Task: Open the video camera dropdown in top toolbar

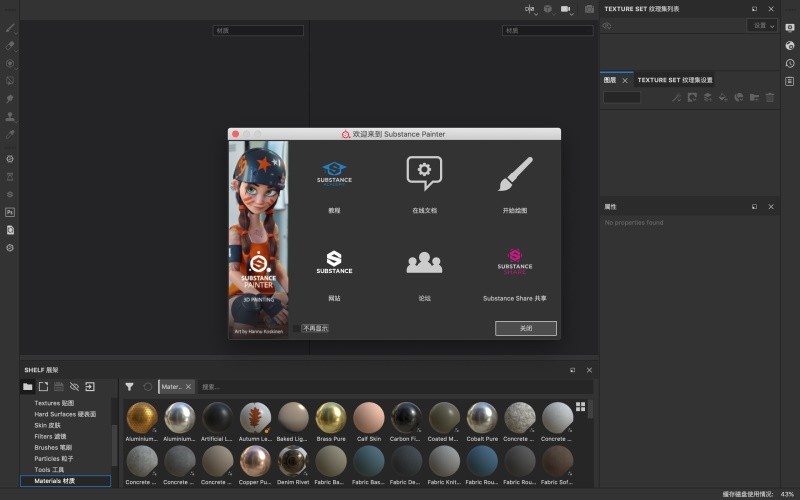Action: pos(567,9)
